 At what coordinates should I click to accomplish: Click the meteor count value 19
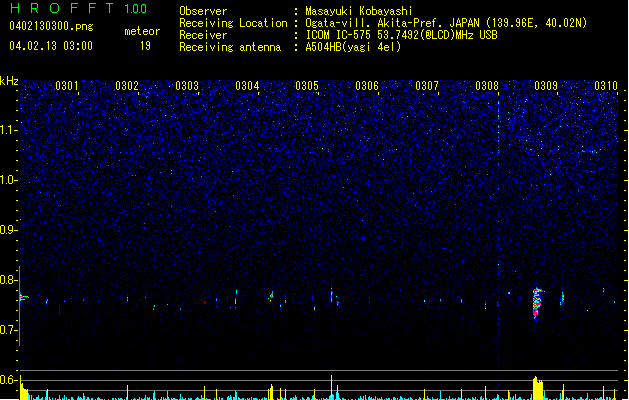(145, 46)
